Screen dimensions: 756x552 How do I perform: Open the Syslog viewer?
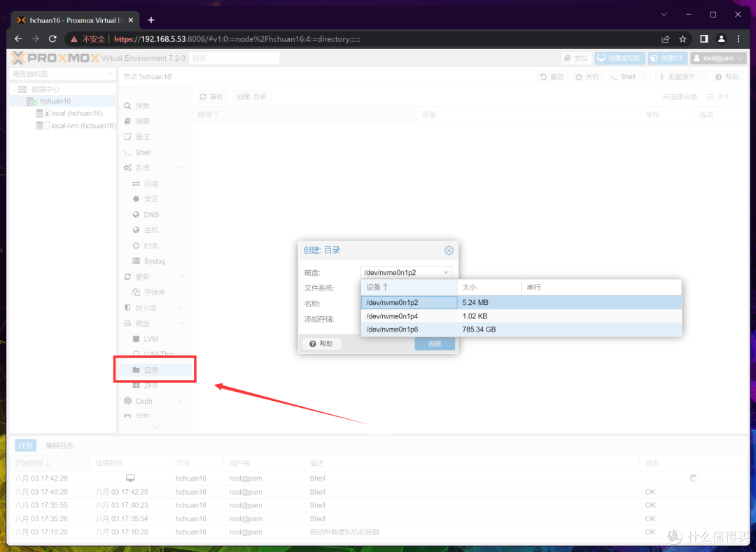pyautogui.click(x=154, y=261)
